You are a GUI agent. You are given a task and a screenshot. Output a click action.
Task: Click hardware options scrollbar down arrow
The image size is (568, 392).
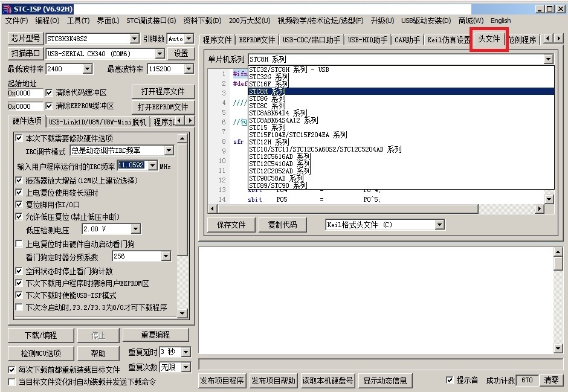[x=182, y=313]
